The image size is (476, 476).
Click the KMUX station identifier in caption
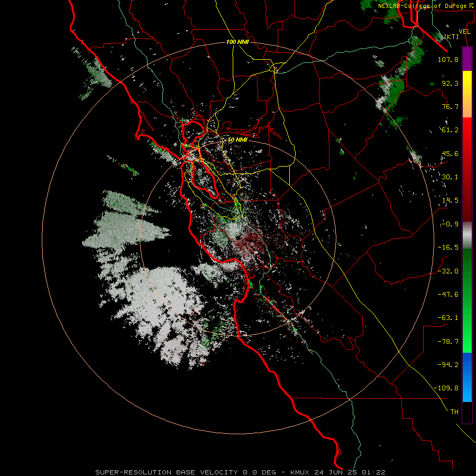point(300,472)
